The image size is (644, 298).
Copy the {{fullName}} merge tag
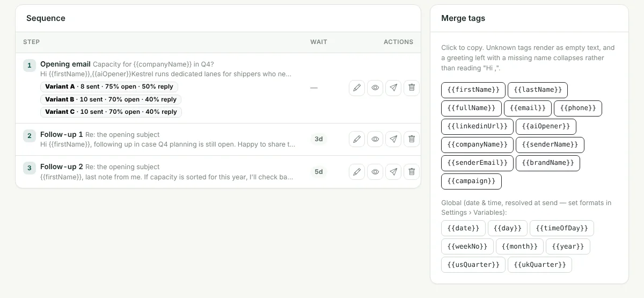coord(471,108)
